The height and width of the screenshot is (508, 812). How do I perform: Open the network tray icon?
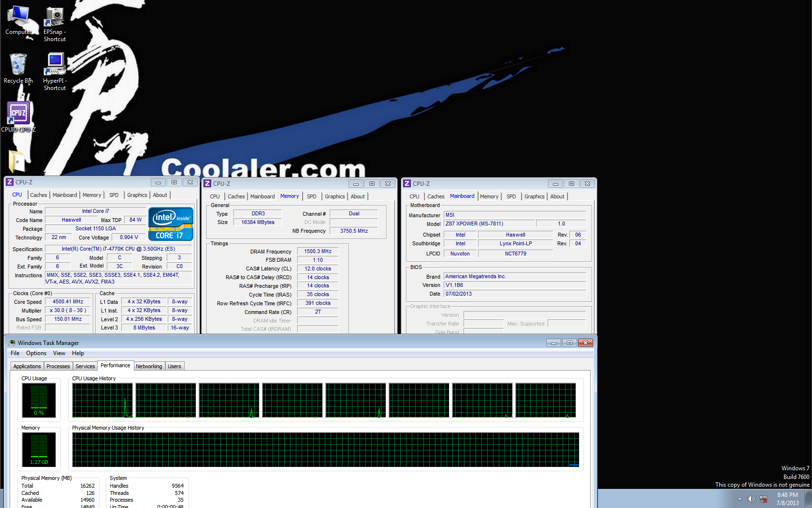click(x=764, y=499)
